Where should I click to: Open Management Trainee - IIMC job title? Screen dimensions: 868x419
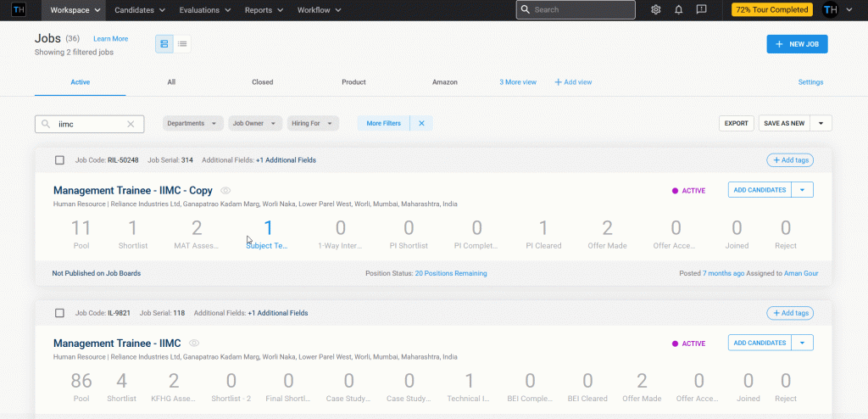coord(117,343)
